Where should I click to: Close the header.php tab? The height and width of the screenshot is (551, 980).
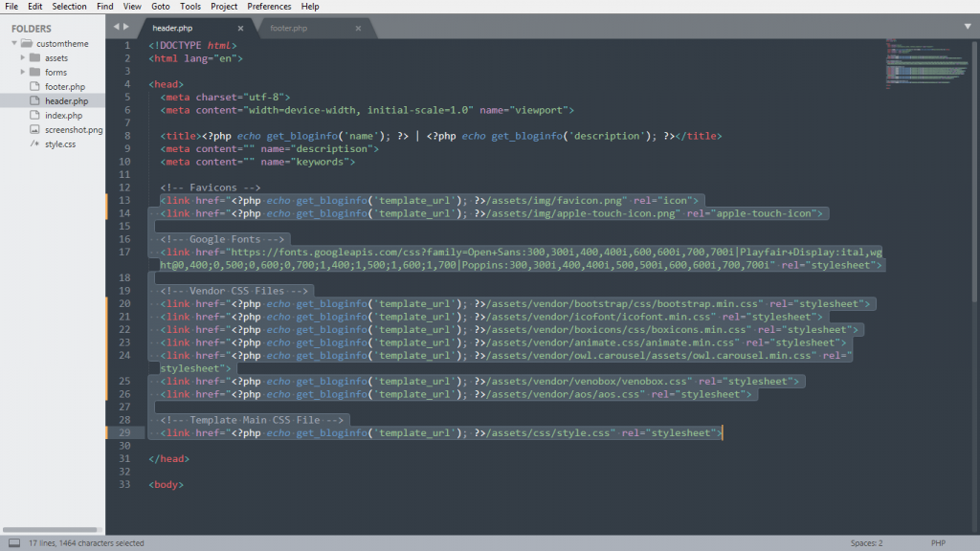[240, 29]
